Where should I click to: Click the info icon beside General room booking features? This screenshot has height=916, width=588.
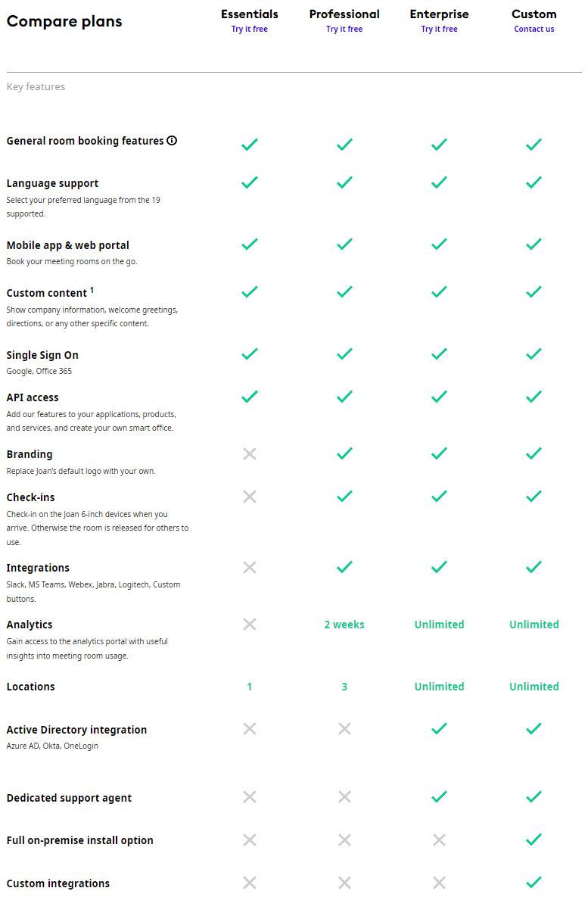(x=172, y=140)
